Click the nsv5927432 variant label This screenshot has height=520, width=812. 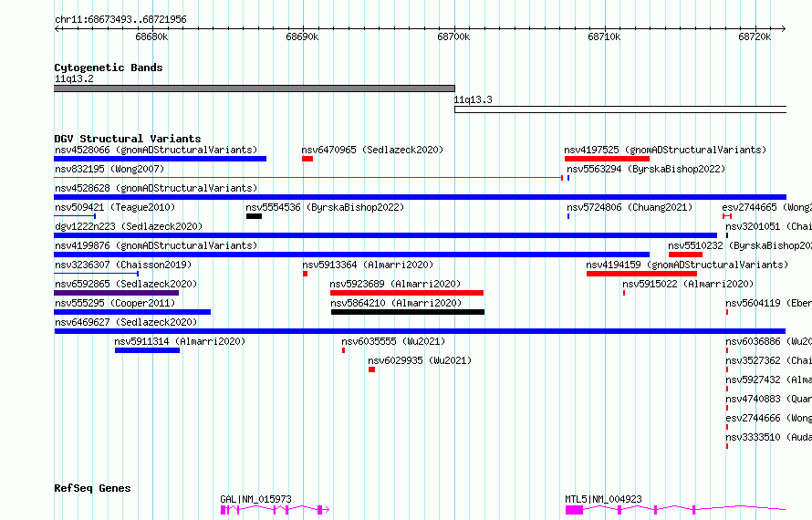pos(768,380)
